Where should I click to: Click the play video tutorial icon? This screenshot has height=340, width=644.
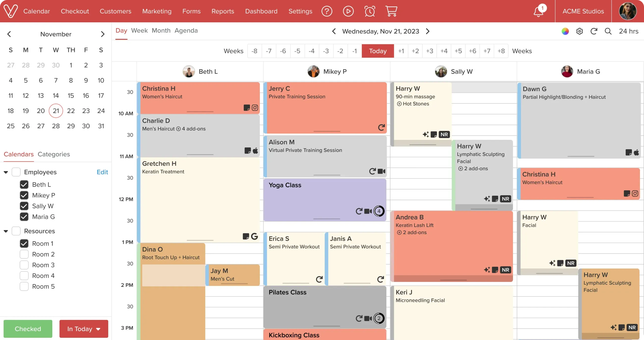tap(348, 11)
